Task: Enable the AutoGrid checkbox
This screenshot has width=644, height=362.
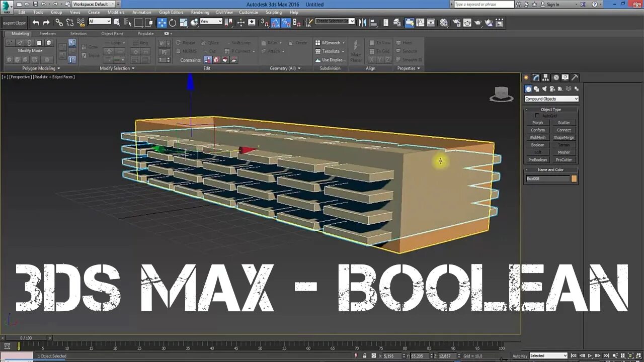Action: click(x=537, y=116)
